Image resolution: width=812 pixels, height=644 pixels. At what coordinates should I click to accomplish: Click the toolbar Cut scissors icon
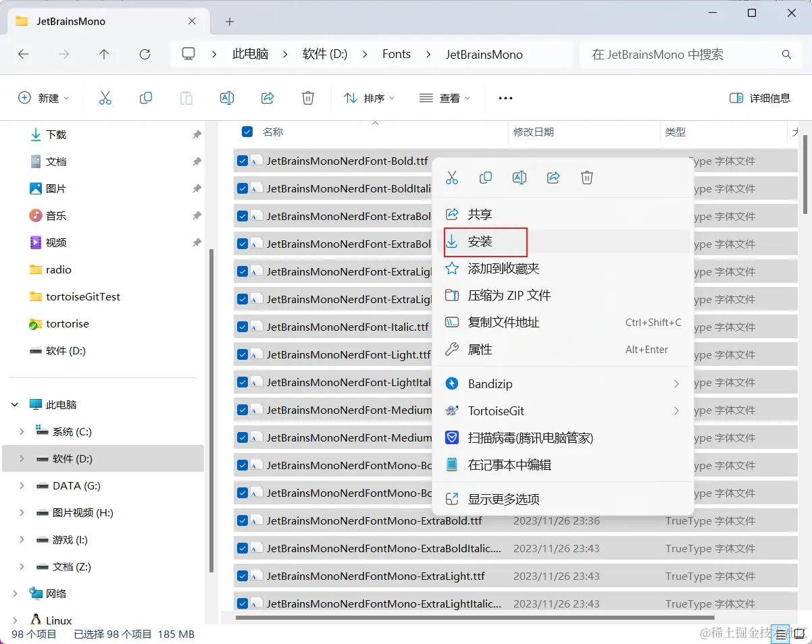[105, 98]
